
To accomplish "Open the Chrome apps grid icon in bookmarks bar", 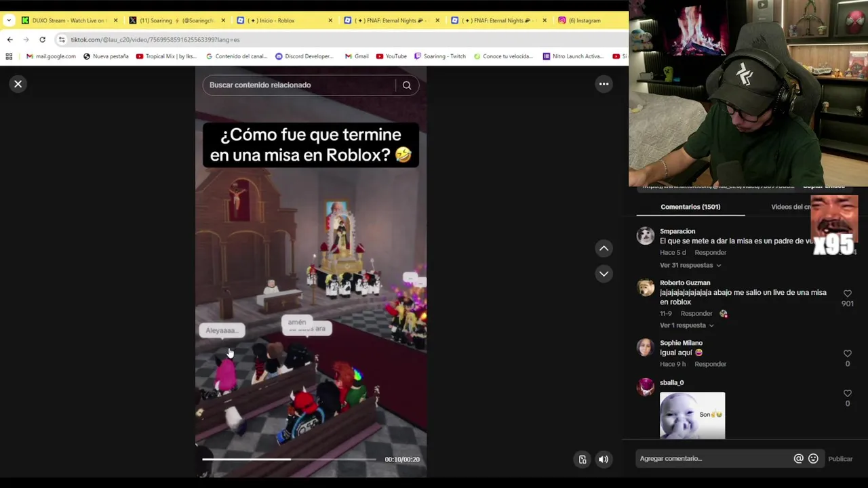I will 9,56.
